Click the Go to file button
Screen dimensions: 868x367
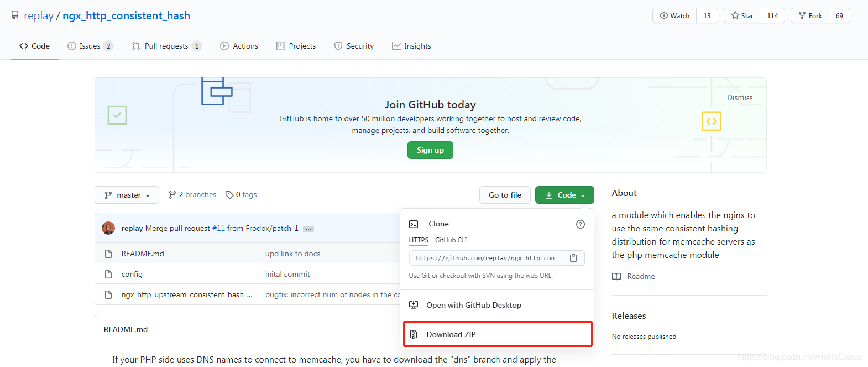(505, 195)
